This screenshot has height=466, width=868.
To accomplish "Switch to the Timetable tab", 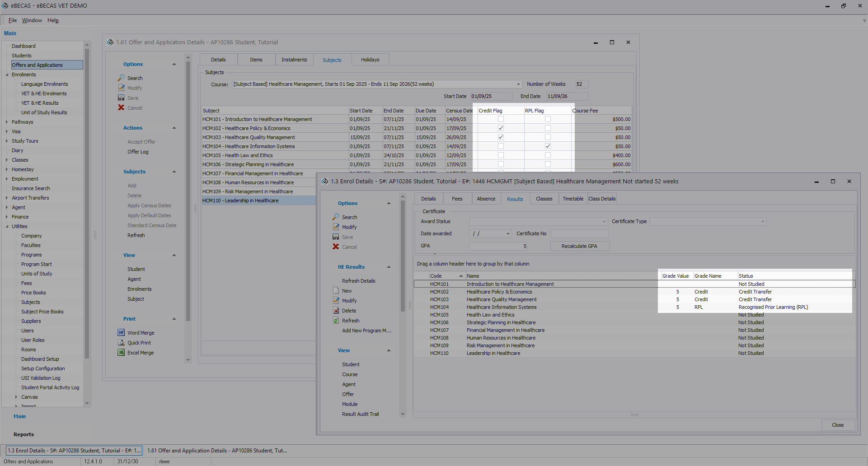I will pos(572,199).
